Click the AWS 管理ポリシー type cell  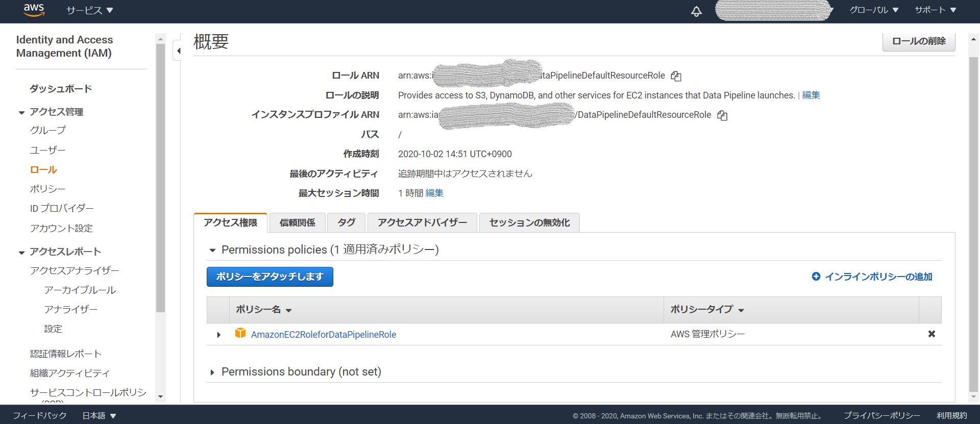click(708, 334)
